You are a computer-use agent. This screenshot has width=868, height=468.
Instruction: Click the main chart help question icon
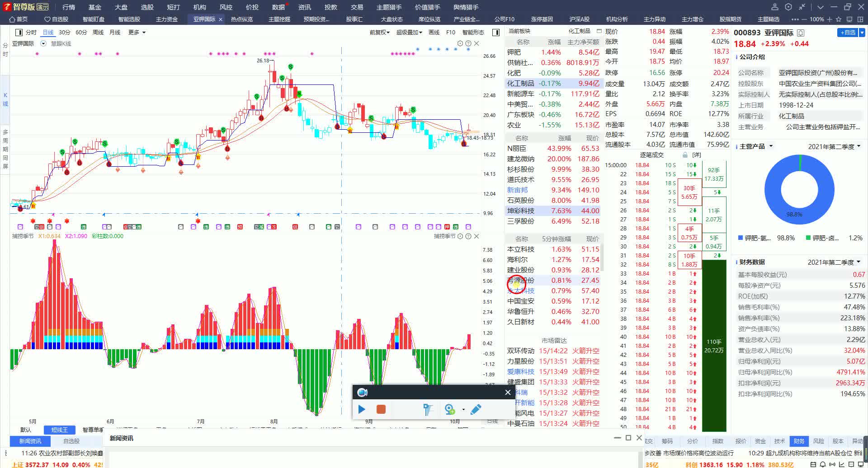click(x=468, y=44)
